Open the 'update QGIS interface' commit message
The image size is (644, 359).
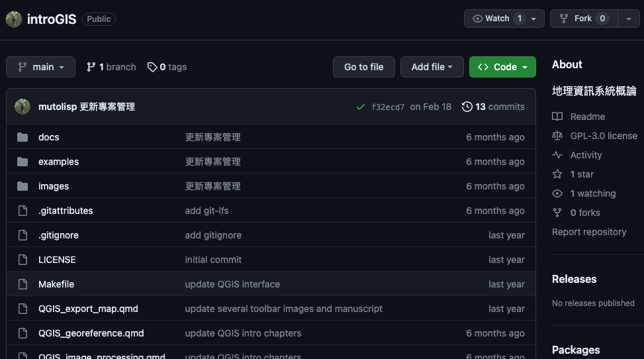232,284
